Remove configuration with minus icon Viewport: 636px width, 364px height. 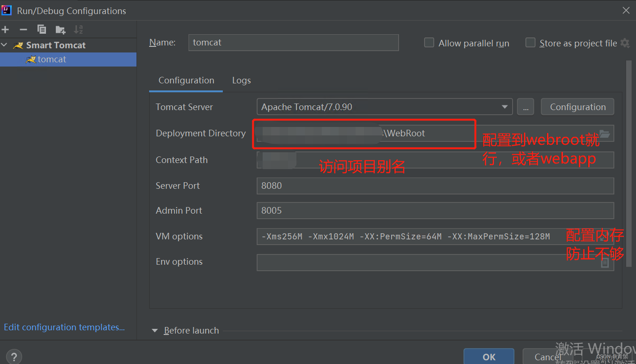pos(23,30)
